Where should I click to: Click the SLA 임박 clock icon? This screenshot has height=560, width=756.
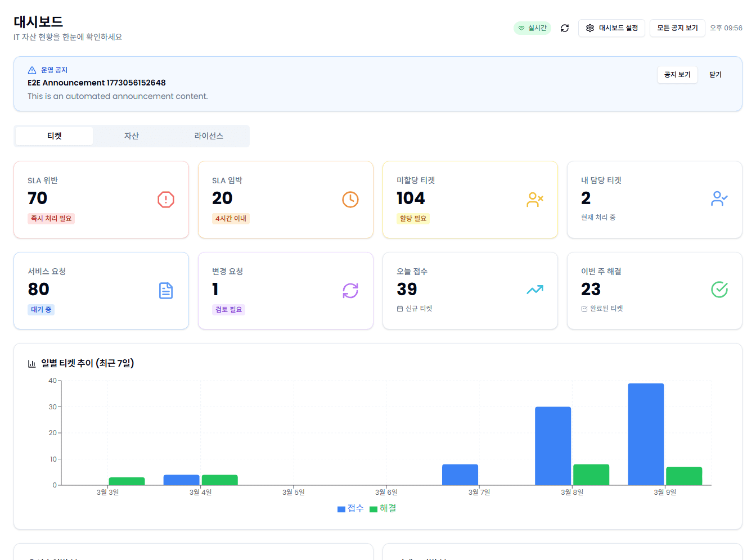pyautogui.click(x=350, y=200)
